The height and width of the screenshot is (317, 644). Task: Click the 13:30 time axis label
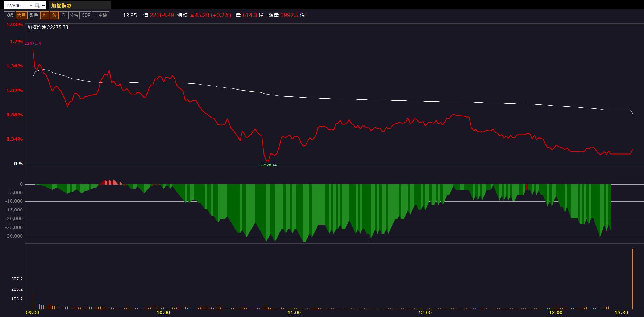(622, 312)
